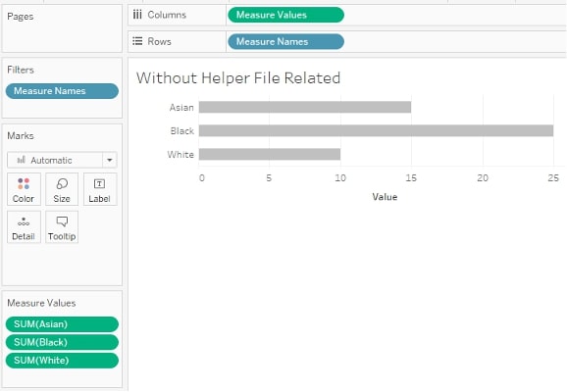The height and width of the screenshot is (392, 567).
Task: Open the Label marks card button
Action: click(100, 189)
